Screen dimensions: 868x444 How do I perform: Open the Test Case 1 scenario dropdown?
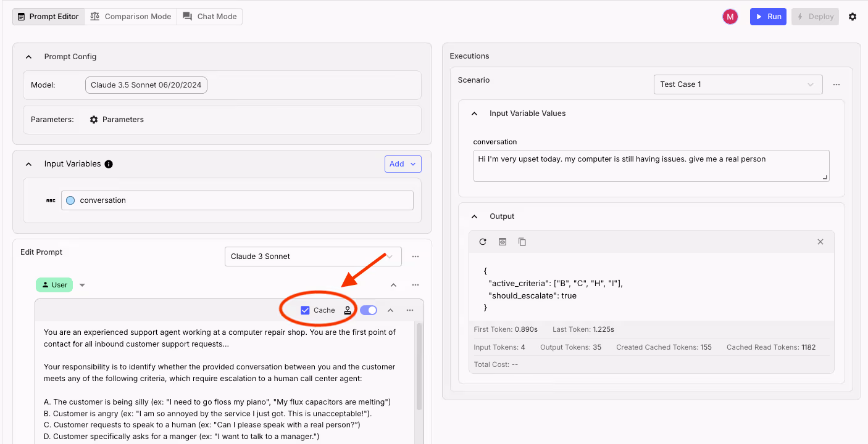pos(738,84)
